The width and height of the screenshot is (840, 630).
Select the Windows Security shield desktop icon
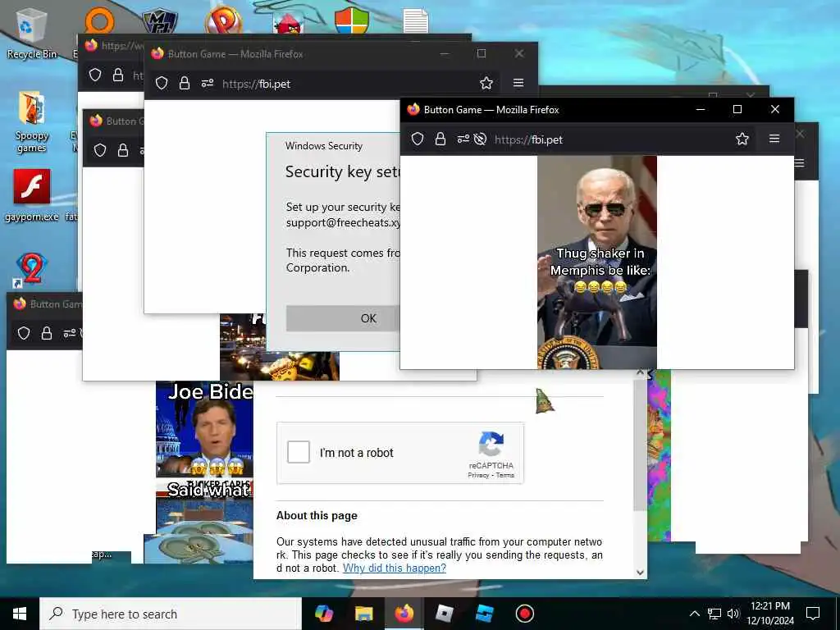tap(351, 21)
